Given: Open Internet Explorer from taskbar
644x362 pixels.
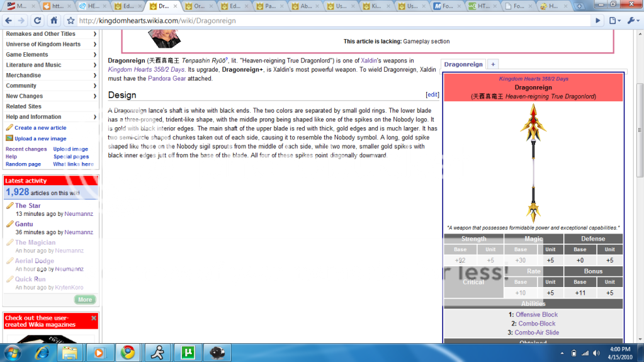Looking at the screenshot, I should [41, 353].
